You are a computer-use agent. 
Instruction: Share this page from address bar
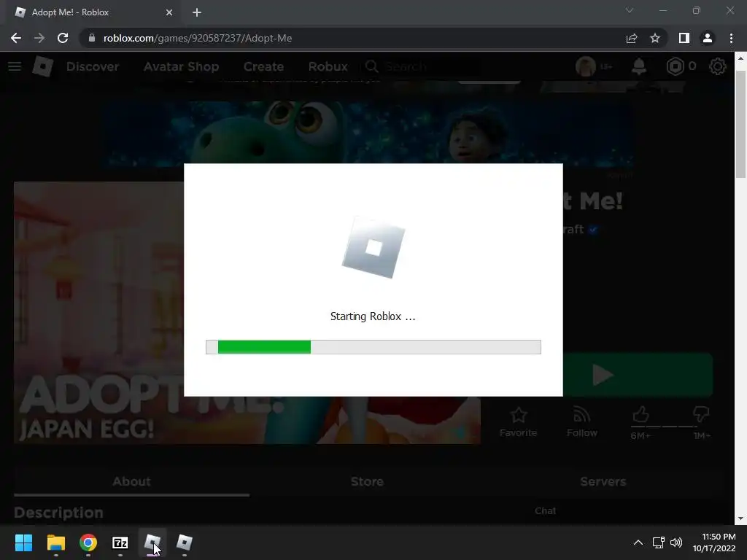pos(632,38)
